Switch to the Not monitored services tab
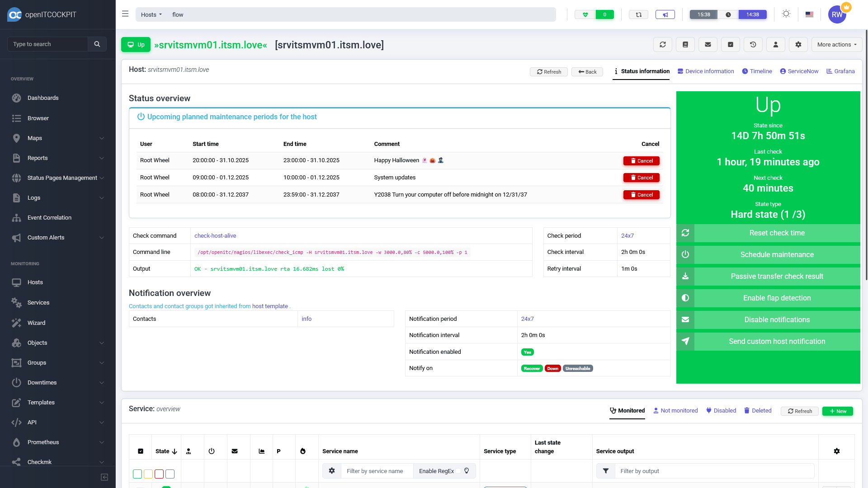Image resolution: width=868 pixels, height=488 pixels. tap(675, 411)
